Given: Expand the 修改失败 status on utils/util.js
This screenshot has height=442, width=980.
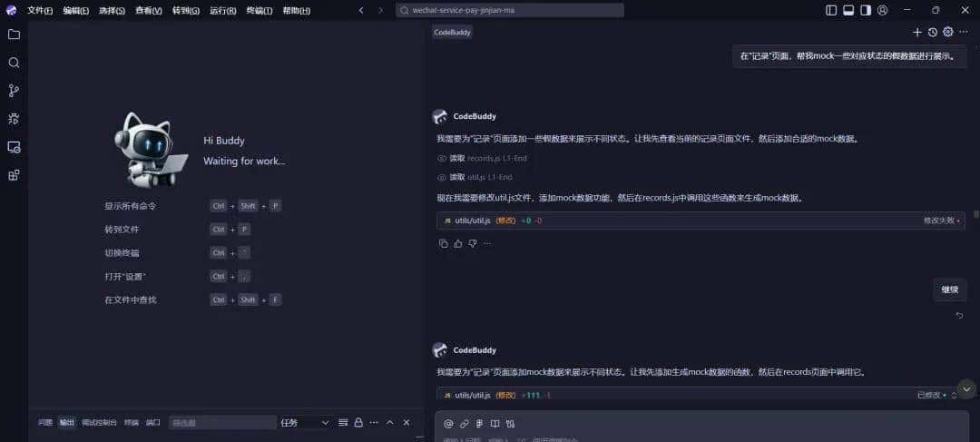Looking at the screenshot, I should [942, 221].
